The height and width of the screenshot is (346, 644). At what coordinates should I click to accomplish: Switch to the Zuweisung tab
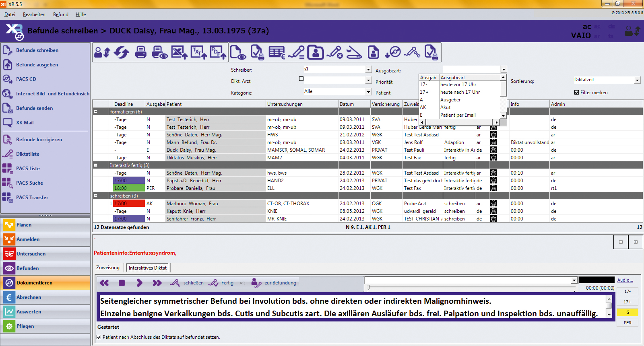[x=107, y=268]
